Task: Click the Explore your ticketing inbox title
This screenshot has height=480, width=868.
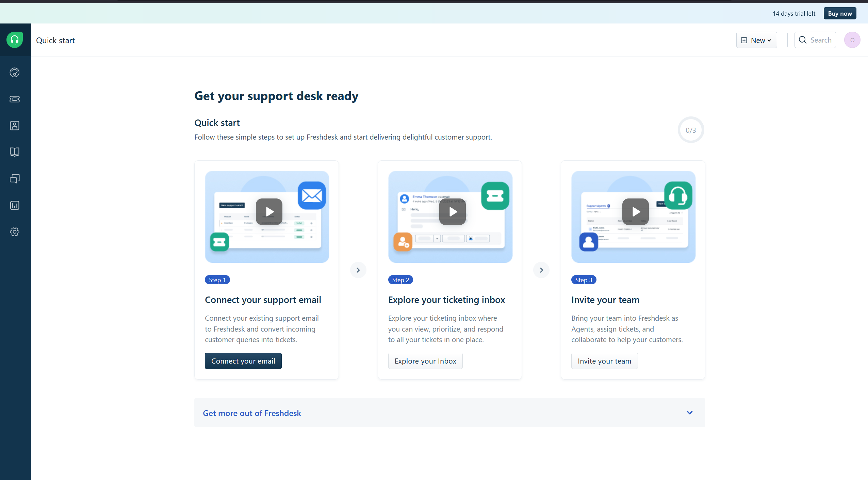Action: pos(446,300)
